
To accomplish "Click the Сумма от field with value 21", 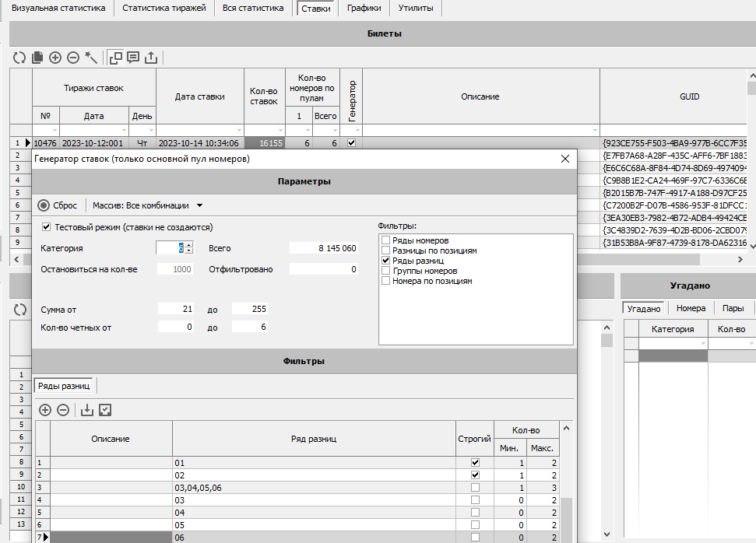I will tap(176, 309).
